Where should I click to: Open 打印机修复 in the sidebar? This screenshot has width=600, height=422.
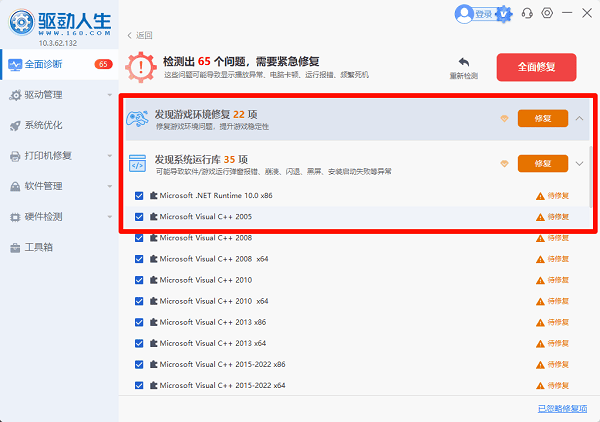click(60, 156)
